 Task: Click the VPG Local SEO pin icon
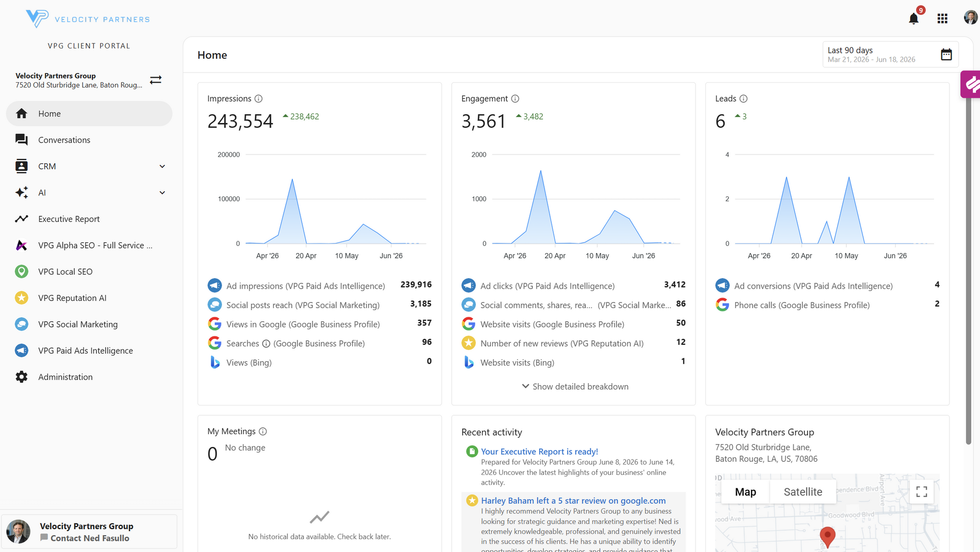click(21, 271)
